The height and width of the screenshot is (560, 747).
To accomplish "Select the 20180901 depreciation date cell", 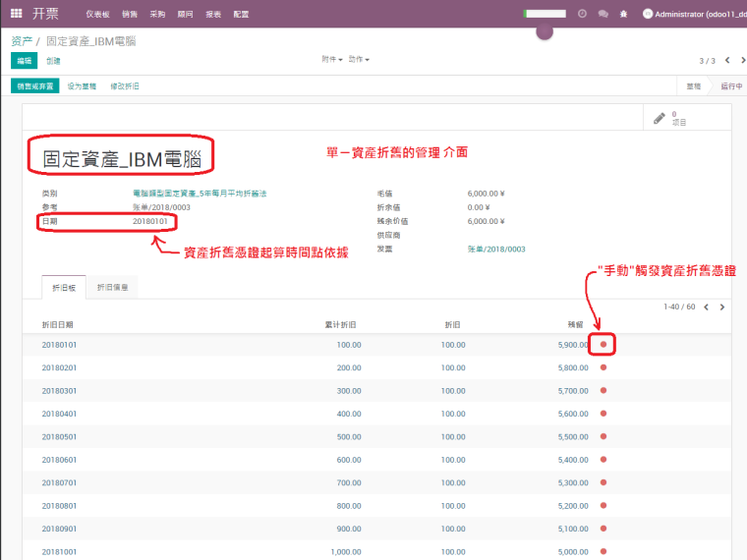I will pos(59,529).
